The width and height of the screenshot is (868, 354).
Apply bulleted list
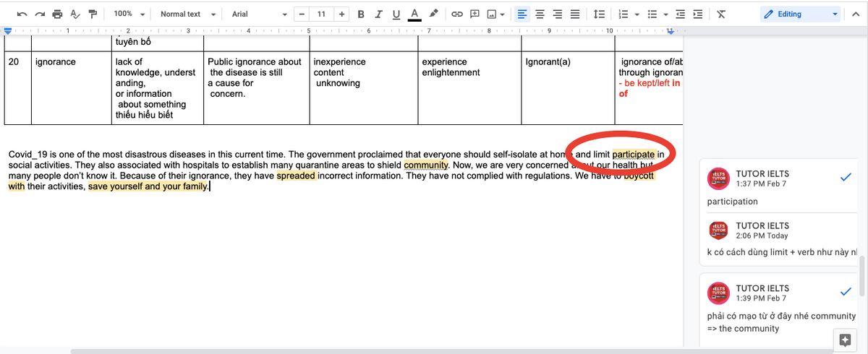652,14
